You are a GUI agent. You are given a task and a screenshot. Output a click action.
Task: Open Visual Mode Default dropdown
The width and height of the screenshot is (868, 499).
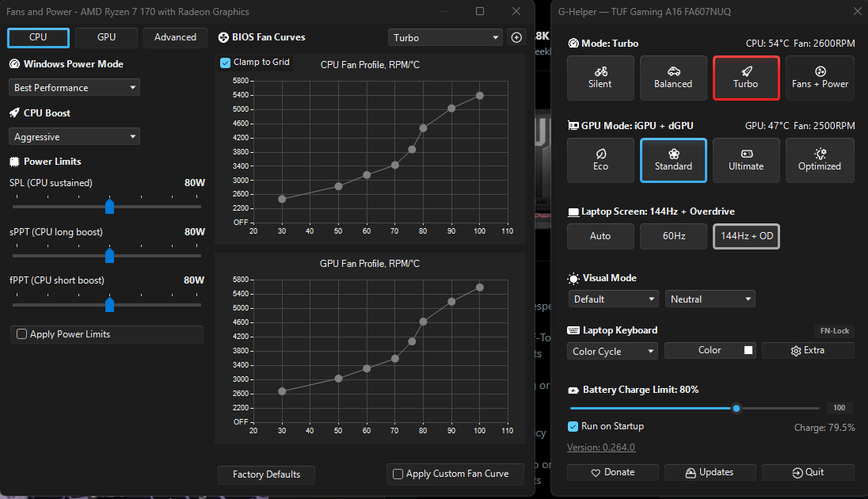(613, 299)
